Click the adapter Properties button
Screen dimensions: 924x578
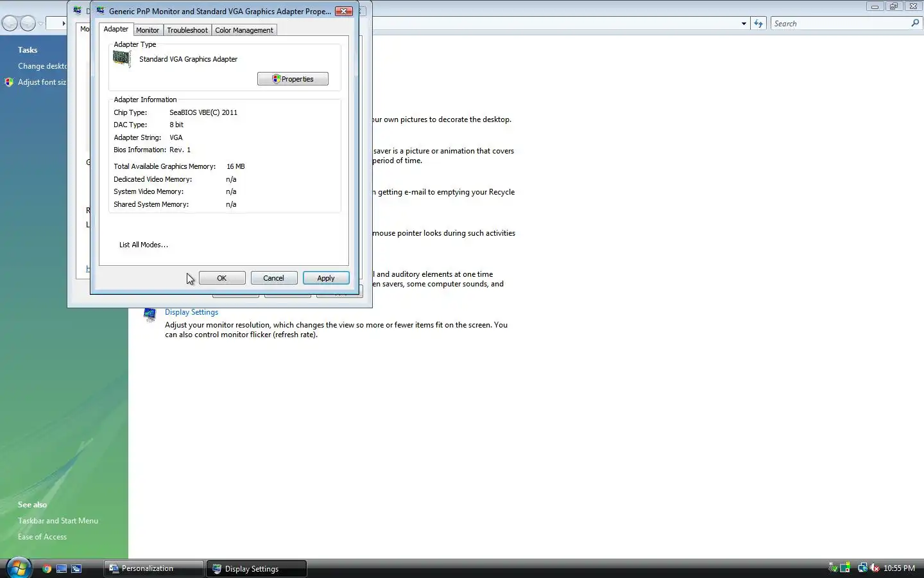pos(293,79)
